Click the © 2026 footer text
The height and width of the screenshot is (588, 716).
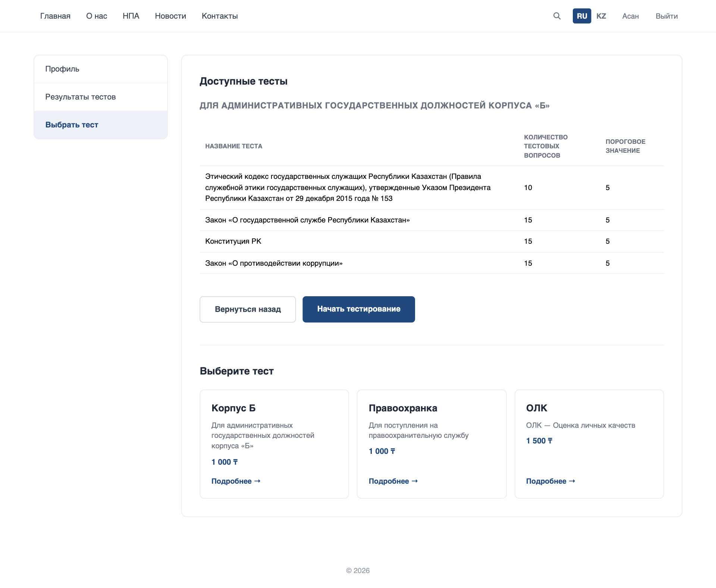358,570
